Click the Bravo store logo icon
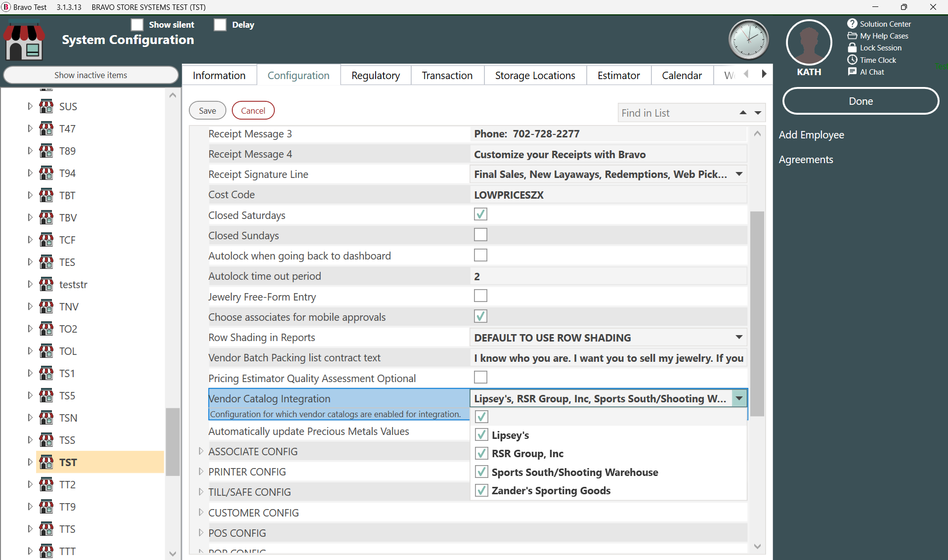Viewport: 948px width, 560px height. coord(24,41)
